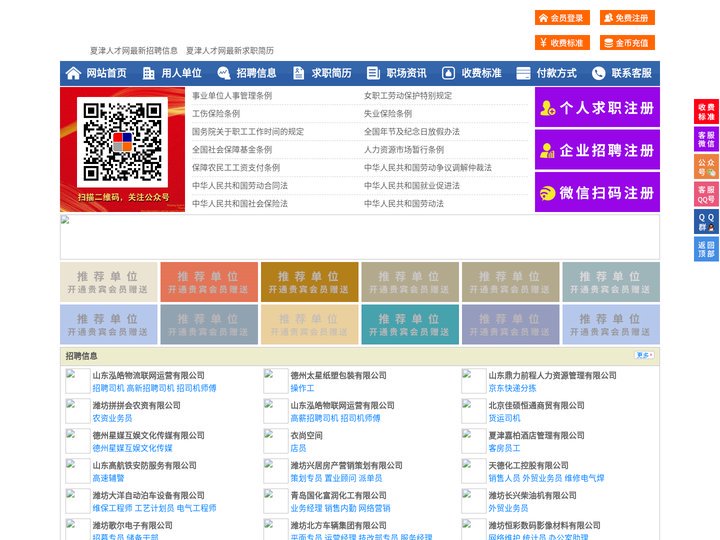This screenshot has width=720, height=540.
Task: Click the chat icon beside 招聘信息
Action: click(x=224, y=73)
